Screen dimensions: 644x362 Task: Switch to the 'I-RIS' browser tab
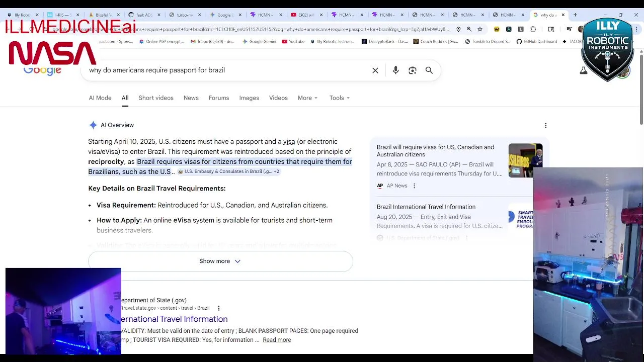click(62, 15)
